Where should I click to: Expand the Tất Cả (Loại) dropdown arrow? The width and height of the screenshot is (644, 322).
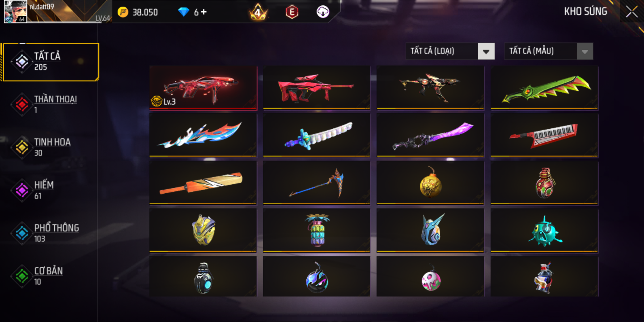[x=486, y=51]
